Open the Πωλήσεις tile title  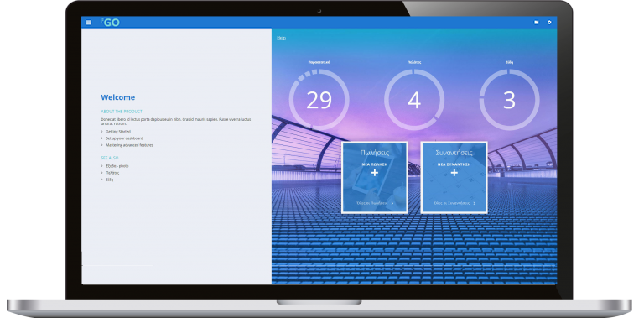coord(375,153)
